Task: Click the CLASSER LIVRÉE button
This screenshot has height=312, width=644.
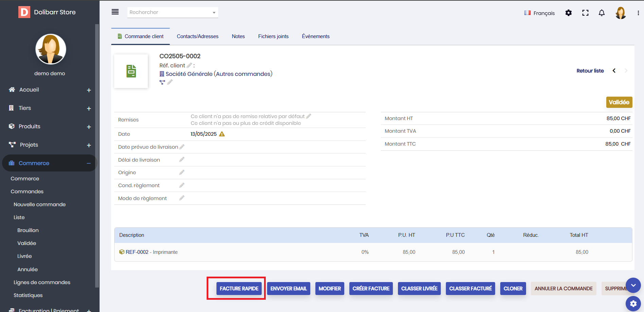Action: click(419, 289)
